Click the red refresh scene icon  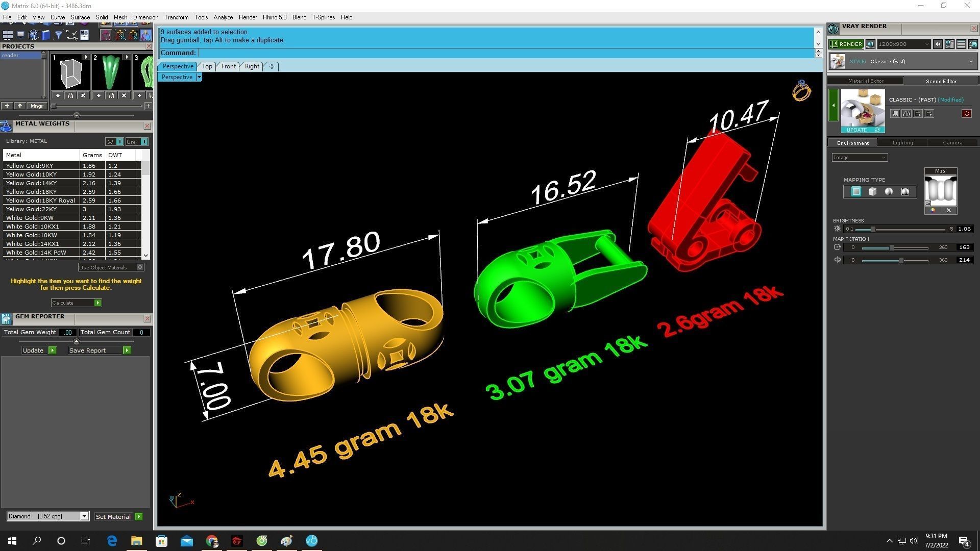click(x=966, y=114)
